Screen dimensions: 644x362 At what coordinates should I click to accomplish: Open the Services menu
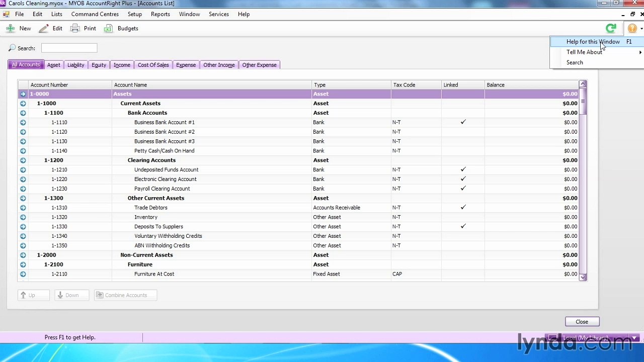(219, 14)
